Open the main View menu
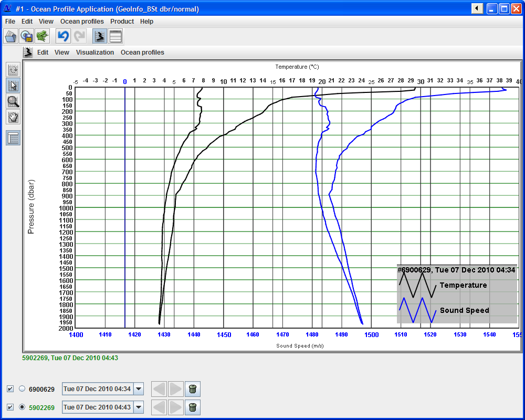 pos(46,21)
